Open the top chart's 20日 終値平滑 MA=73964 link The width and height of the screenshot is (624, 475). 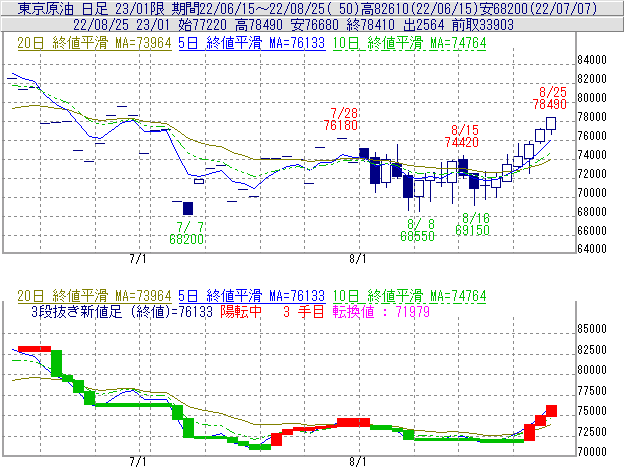coord(94,43)
